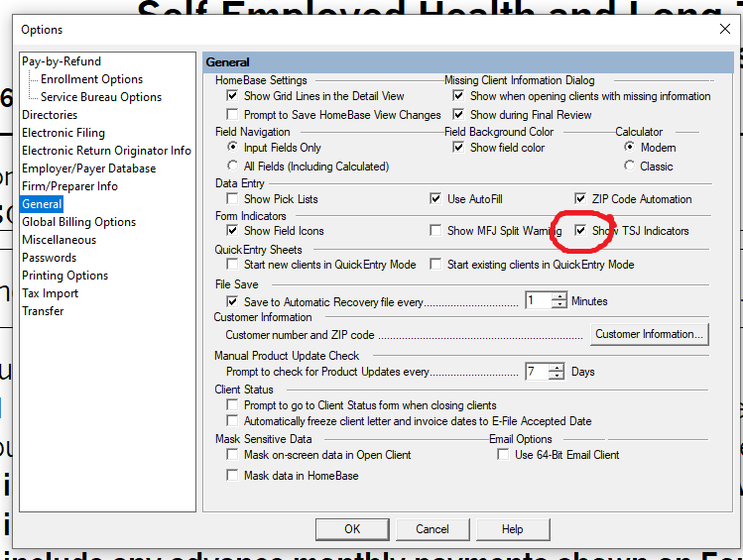Open Enrollment Options tree item

(x=91, y=79)
